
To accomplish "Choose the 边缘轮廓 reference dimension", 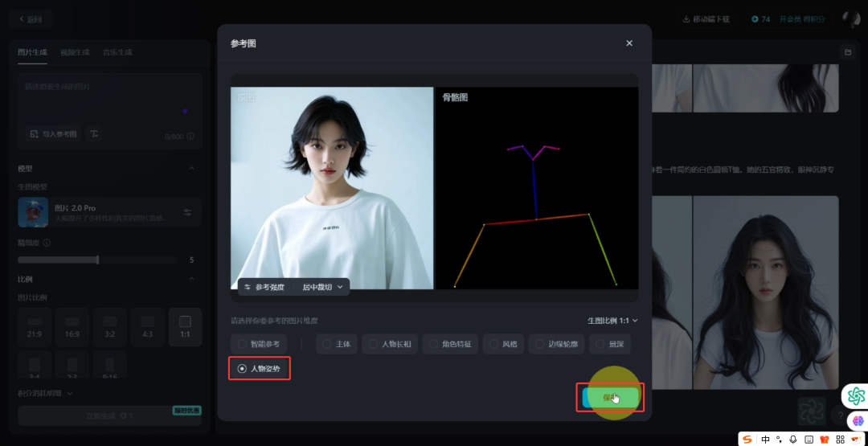I will coord(556,344).
